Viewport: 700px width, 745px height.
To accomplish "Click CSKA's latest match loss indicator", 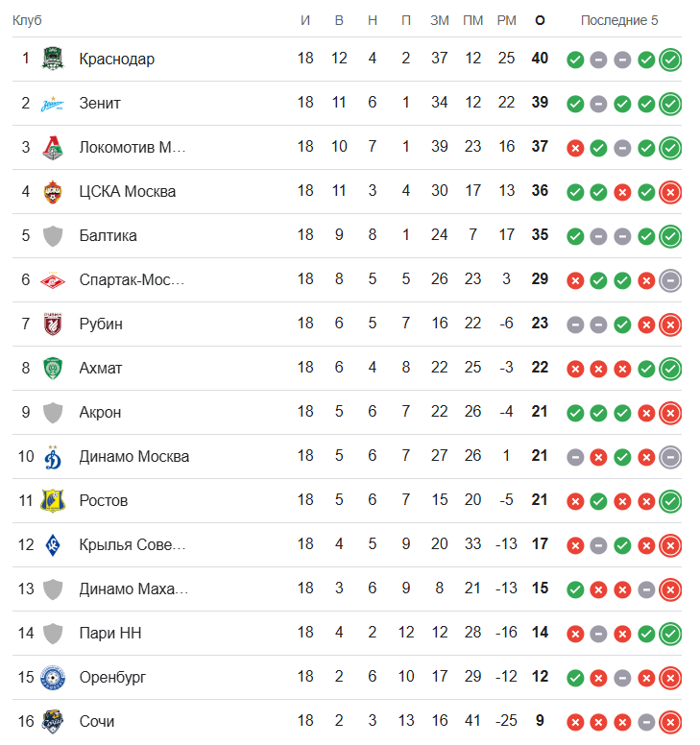I will tap(670, 192).
